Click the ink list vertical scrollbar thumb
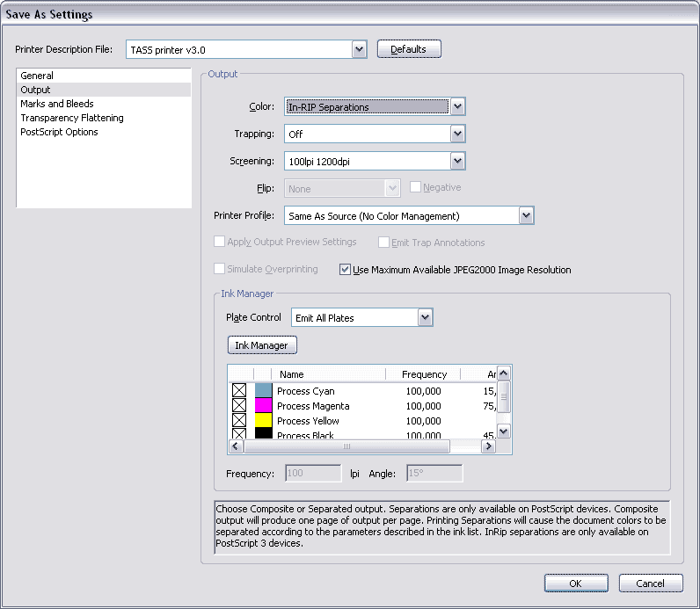 504,396
